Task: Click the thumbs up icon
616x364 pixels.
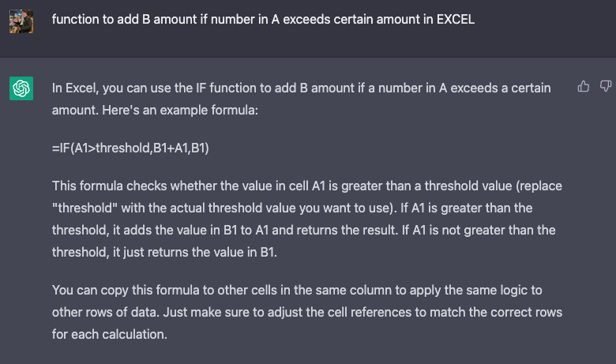Action: (x=584, y=86)
